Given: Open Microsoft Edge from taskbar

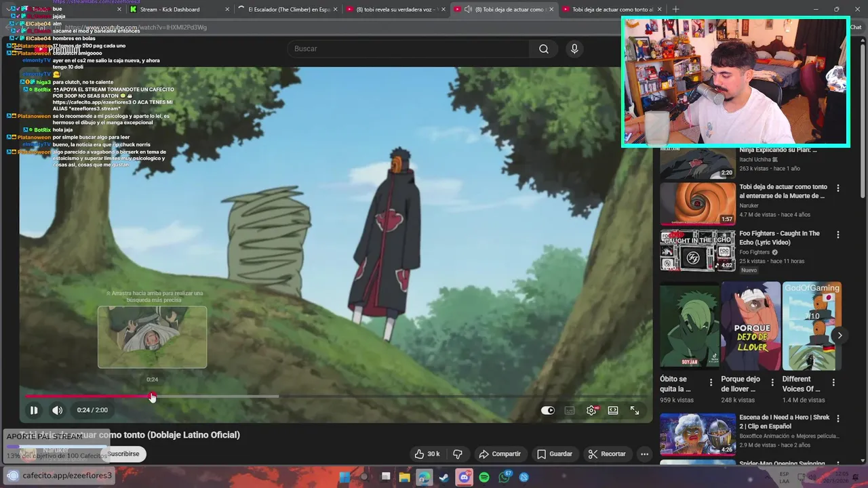Looking at the screenshot, I should tap(425, 477).
